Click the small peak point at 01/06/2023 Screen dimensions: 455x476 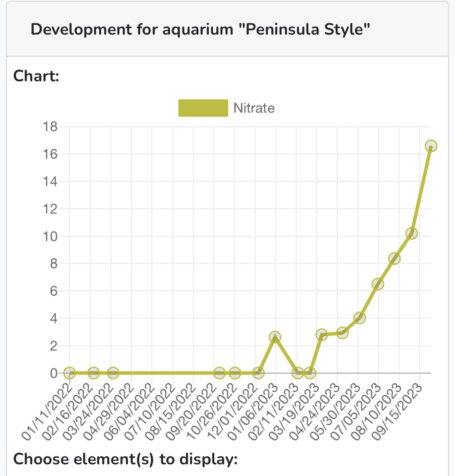coord(275,337)
